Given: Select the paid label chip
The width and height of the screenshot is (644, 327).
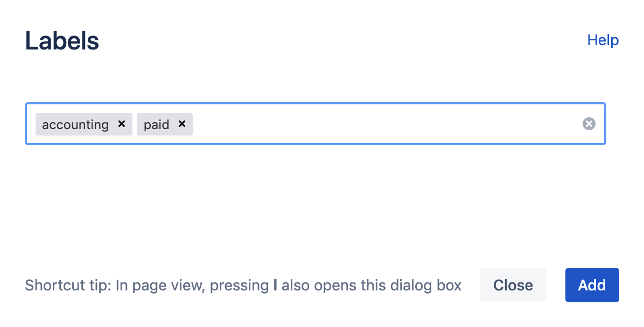Looking at the screenshot, I should pyautogui.click(x=156, y=124).
